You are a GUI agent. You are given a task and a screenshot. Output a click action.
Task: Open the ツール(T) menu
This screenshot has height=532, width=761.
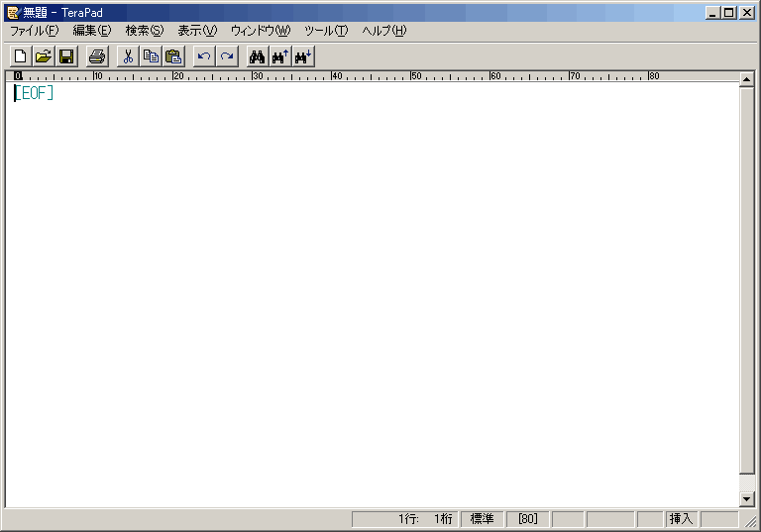click(326, 31)
